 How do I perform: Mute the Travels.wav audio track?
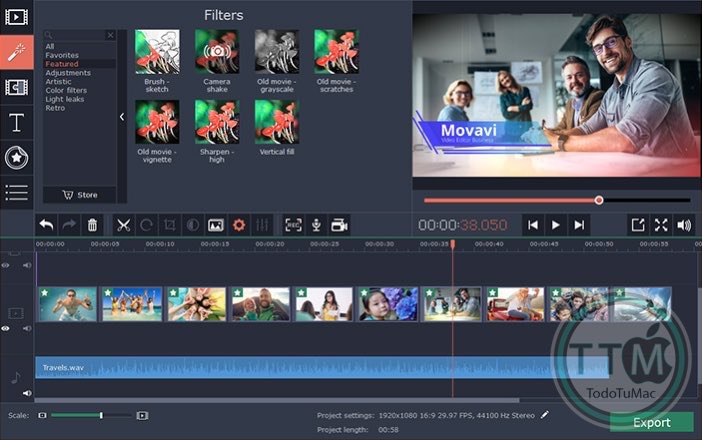pos(27,393)
